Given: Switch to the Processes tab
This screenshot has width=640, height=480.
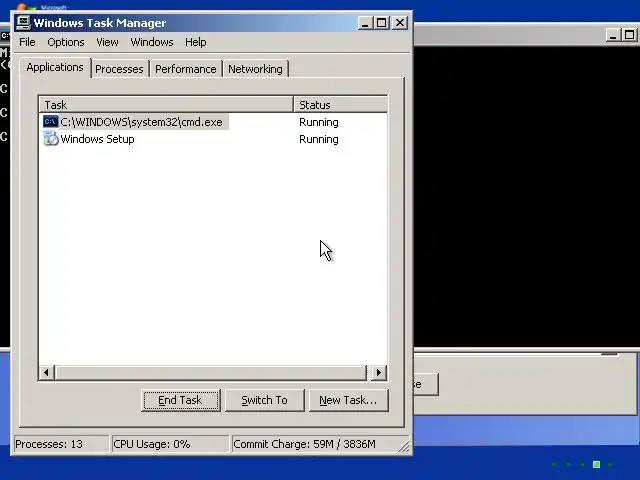Looking at the screenshot, I should (119, 69).
